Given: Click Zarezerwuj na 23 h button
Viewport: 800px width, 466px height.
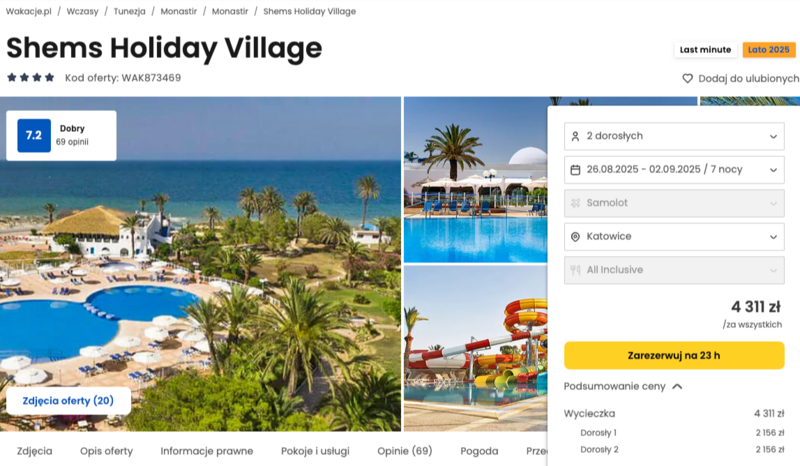Looking at the screenshot, I should [674, 355].
